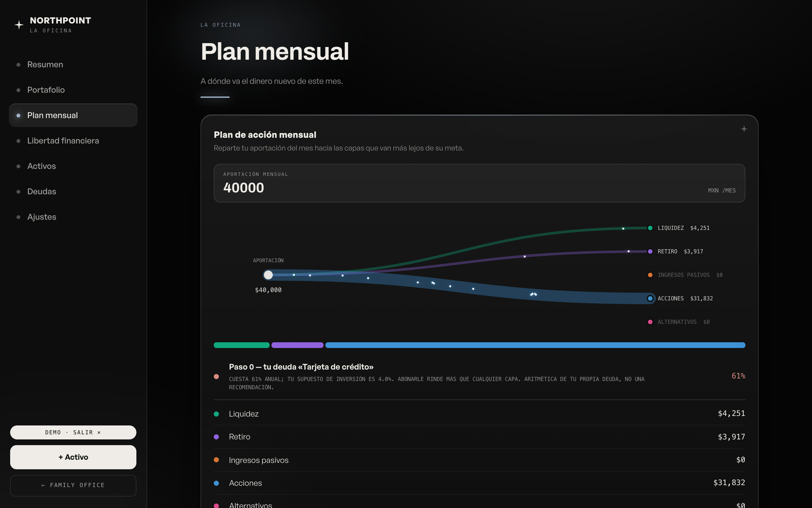Open the Deudas section

[73, 191]
